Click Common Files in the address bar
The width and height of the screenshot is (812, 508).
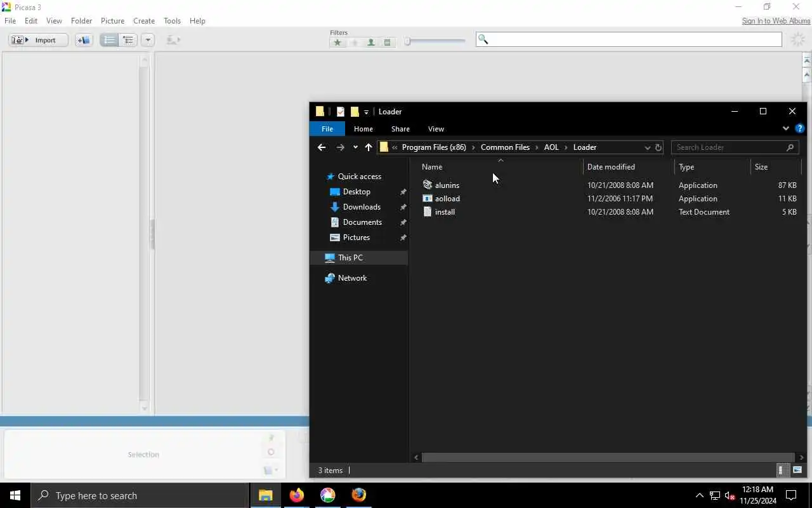tap(505, 147)
